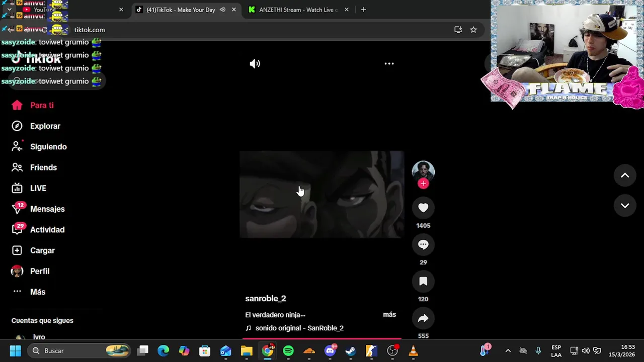Screen dimensions: 644x362
Task: Open OBS Studio from the taskbar
Action: (x=392, y=350)
